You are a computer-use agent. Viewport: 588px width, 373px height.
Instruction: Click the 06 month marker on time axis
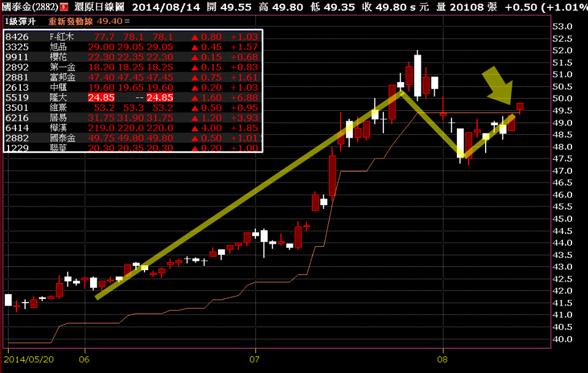pos(84,360)
